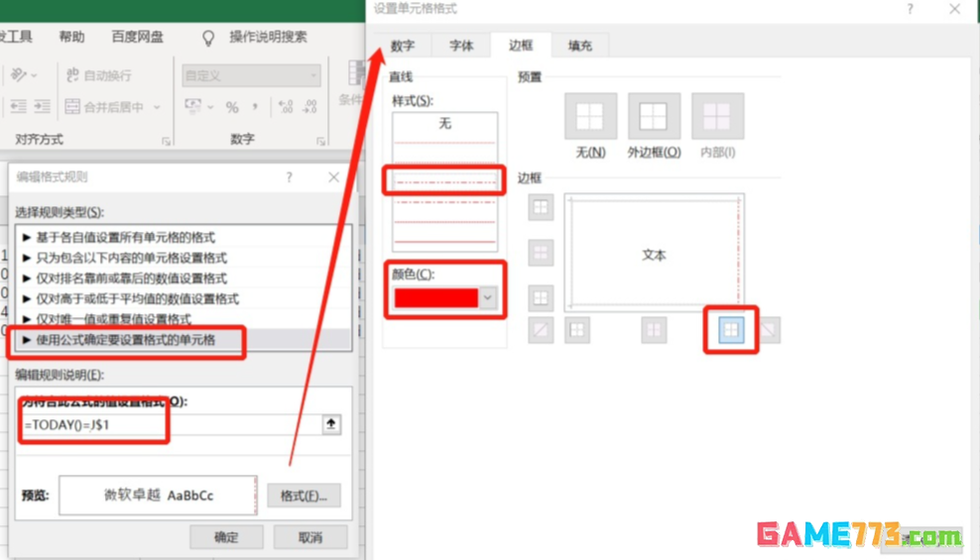Toggle the top border button
The image size is (980, 560).
(x=541, y=207)
